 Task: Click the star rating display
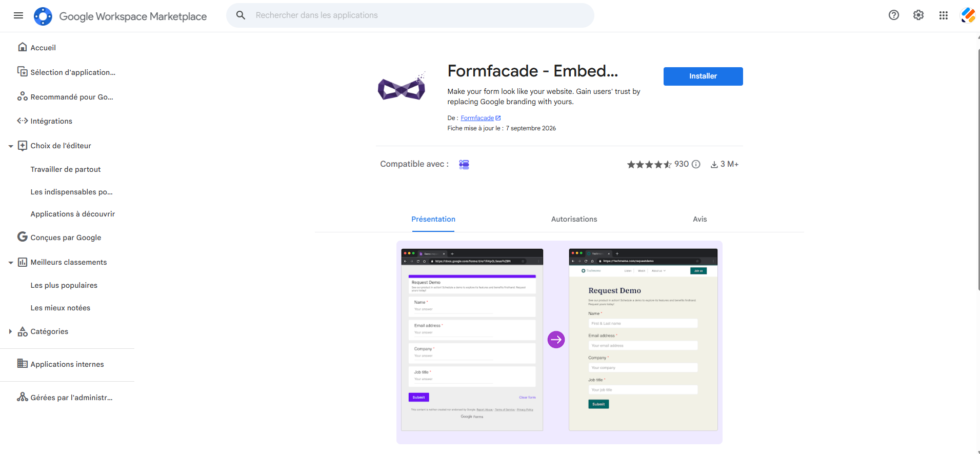click(649, 164)
